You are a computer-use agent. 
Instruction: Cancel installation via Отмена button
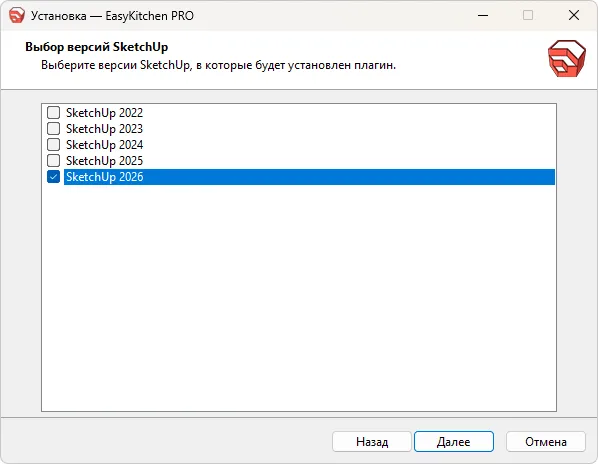coord(546,442)
